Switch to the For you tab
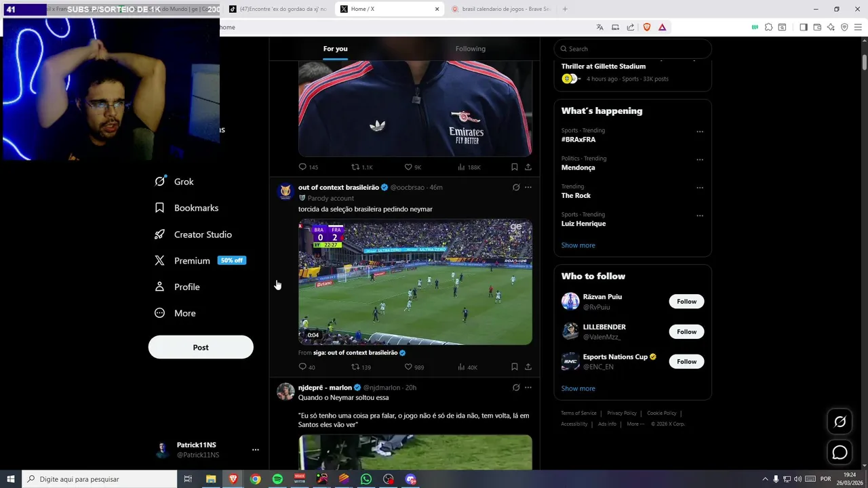 [x=335, y=49]
